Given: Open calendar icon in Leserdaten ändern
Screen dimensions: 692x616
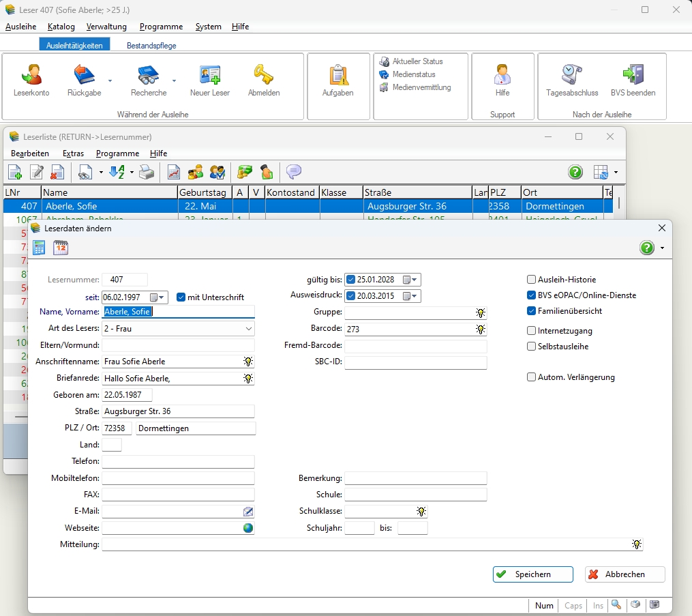Looking at the screenshot, I should click(x=61, y=248).
